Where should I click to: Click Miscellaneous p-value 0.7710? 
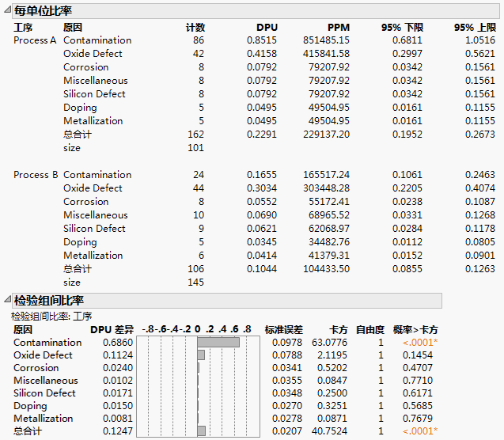click(418, 380)
